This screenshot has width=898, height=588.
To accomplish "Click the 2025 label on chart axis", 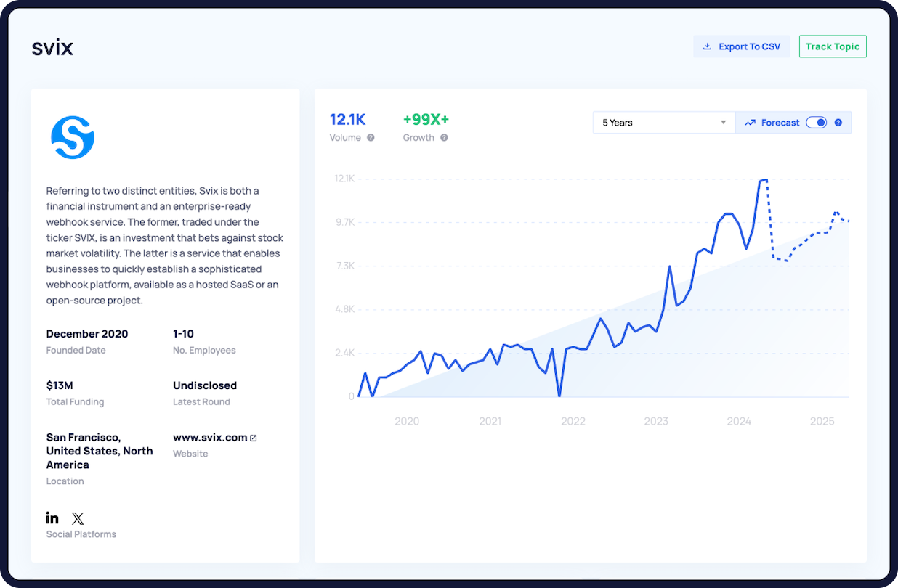I will (822, 421).
